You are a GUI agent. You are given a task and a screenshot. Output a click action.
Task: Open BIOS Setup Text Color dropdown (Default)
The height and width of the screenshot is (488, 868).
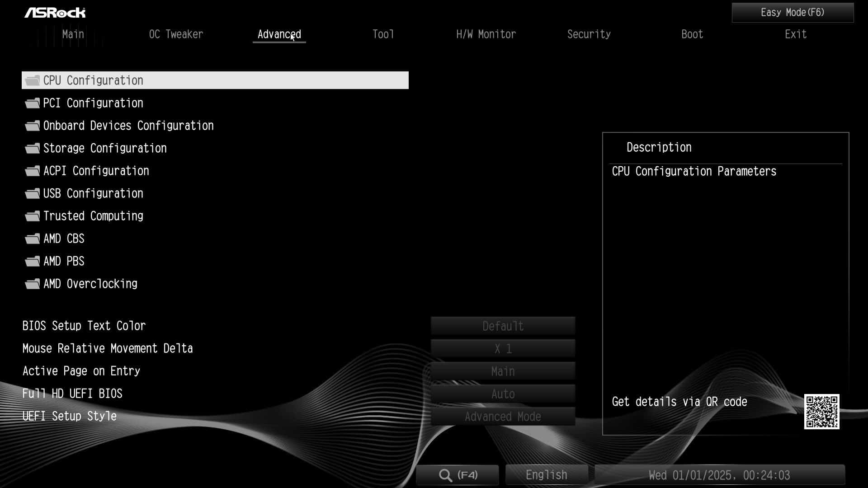(503, 326)
